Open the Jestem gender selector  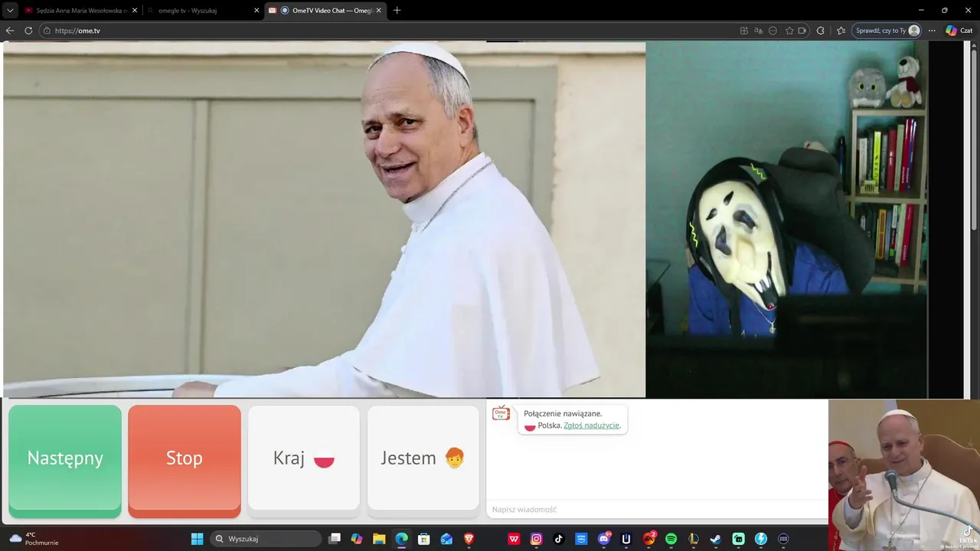pyautogui.click(x=423, y=458)
